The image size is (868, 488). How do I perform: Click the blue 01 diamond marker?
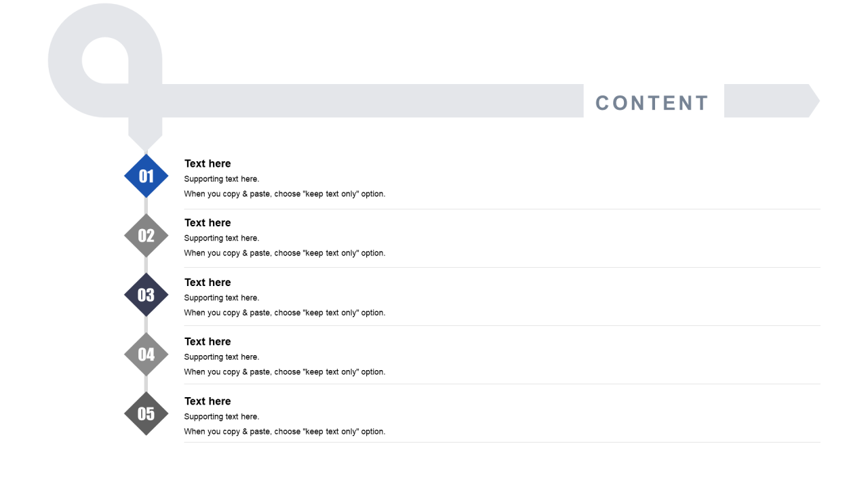(x=146, y=176)
